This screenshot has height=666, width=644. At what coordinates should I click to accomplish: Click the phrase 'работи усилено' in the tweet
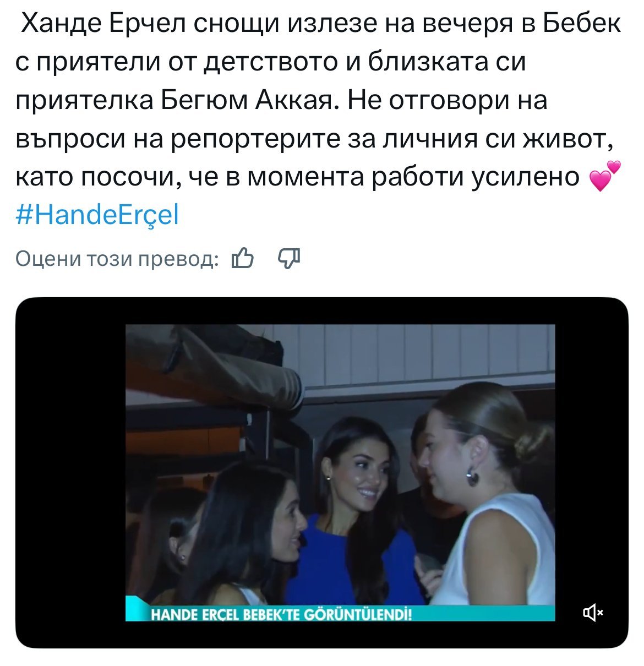[x=476, y=178]
